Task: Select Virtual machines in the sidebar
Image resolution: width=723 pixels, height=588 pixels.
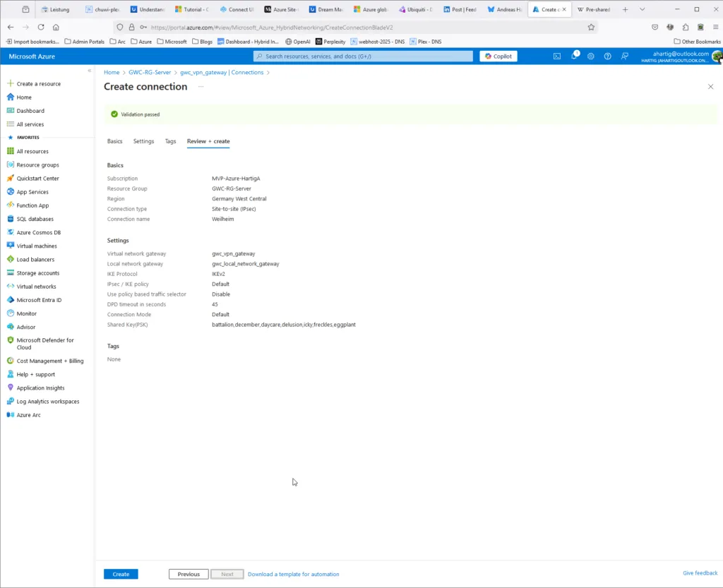Action: 39,246
